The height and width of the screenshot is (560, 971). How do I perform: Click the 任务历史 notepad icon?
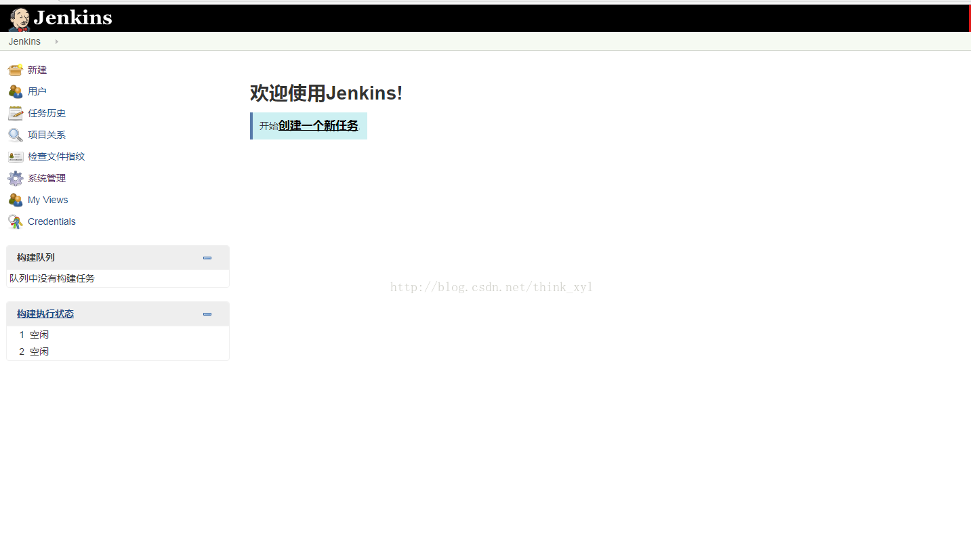(x=16, y=113)
